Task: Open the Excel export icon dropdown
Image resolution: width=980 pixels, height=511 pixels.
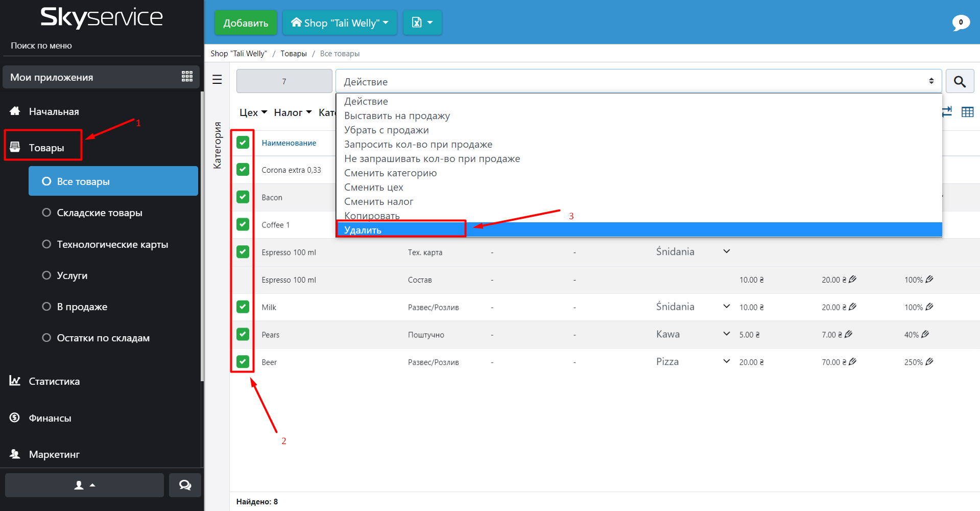Action: [422, 23]
